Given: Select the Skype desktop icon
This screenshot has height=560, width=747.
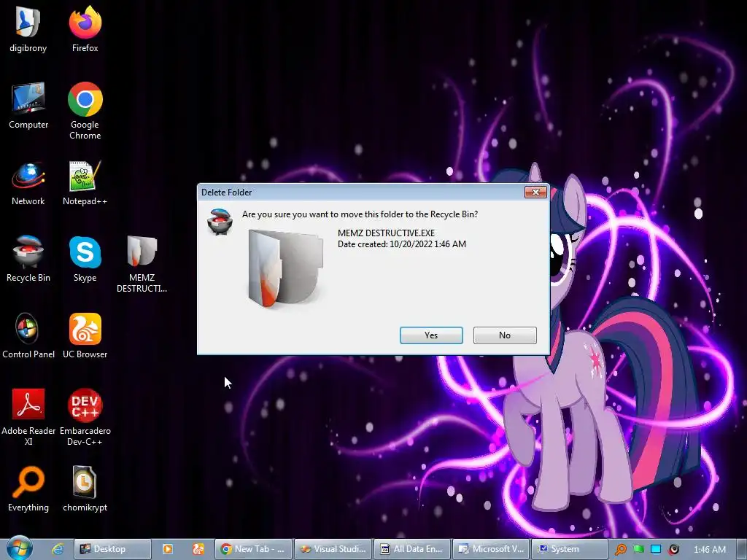Looking at the screenshot, I should pos(85,260).
